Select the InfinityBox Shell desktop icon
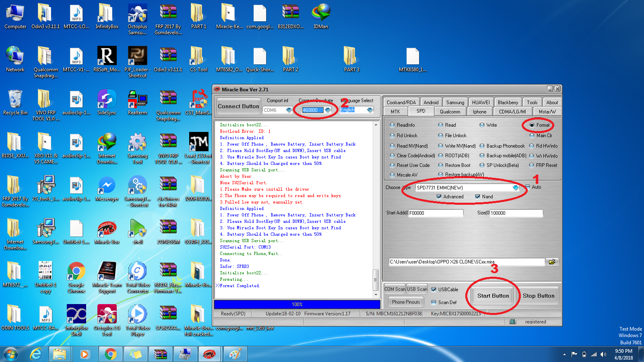The width and height of the screenshot is (644, 362). [76, 321]
